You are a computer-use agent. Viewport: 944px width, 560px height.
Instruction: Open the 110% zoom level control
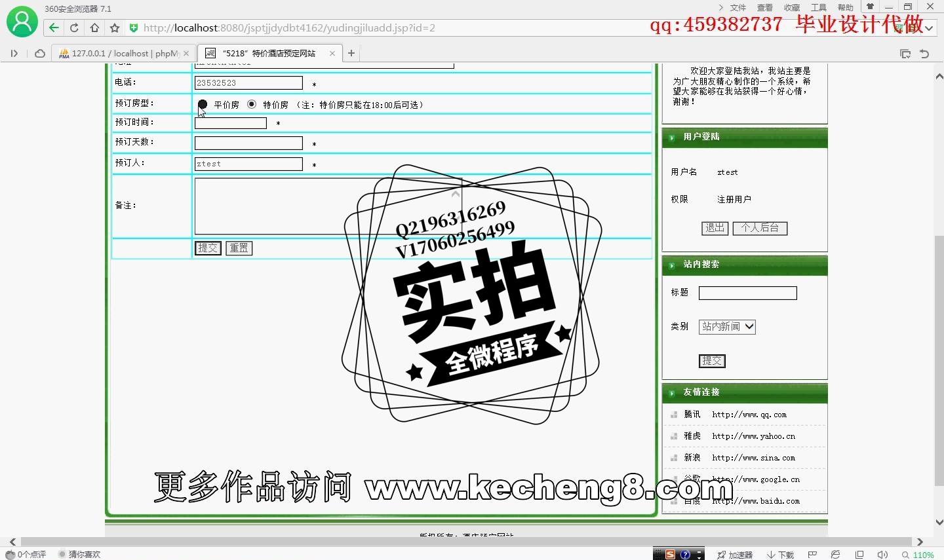(918, 555)
